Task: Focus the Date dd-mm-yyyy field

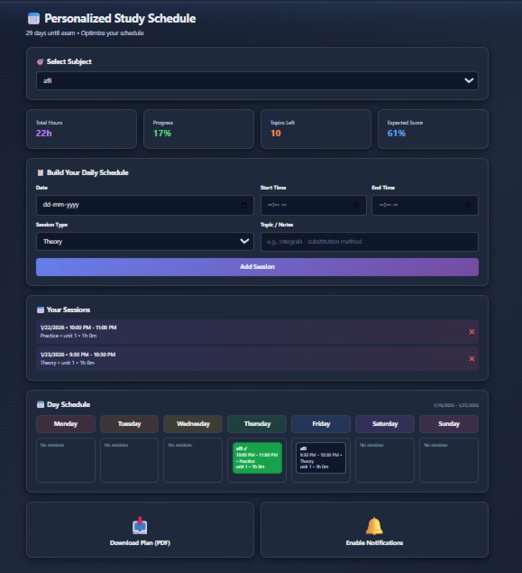Action: 145,205
